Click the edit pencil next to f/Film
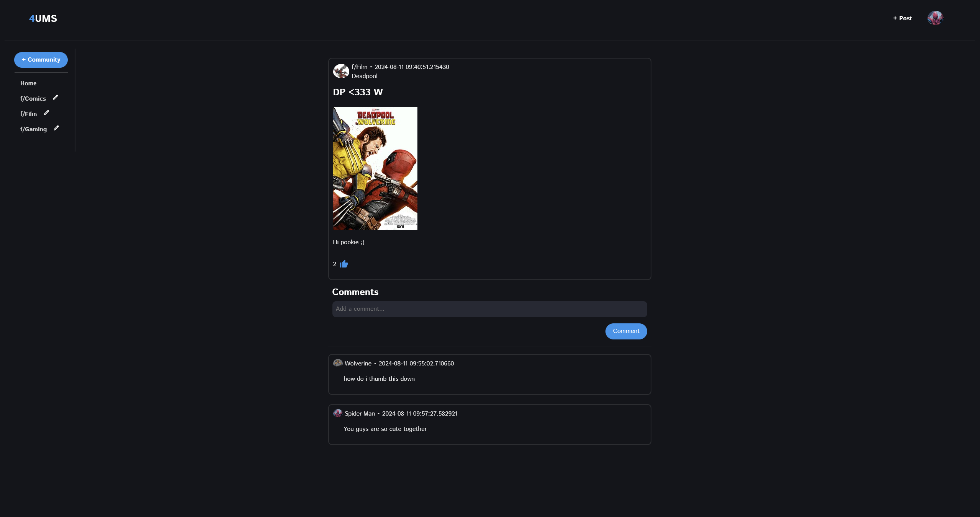 [x=46, y=113]
